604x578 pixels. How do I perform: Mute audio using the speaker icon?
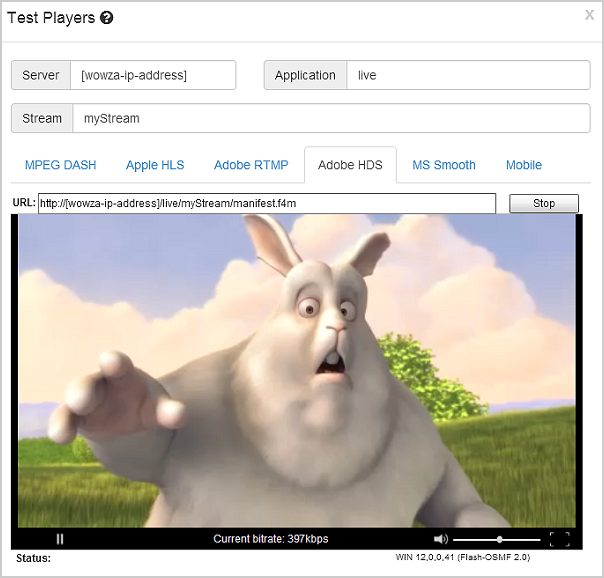(441, 539)
